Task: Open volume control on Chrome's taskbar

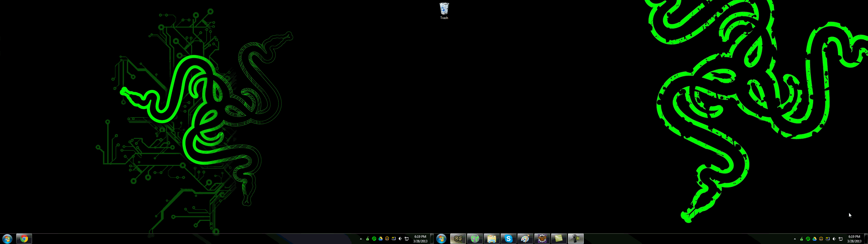Action: pyautogui.click(x=400, y=239)
